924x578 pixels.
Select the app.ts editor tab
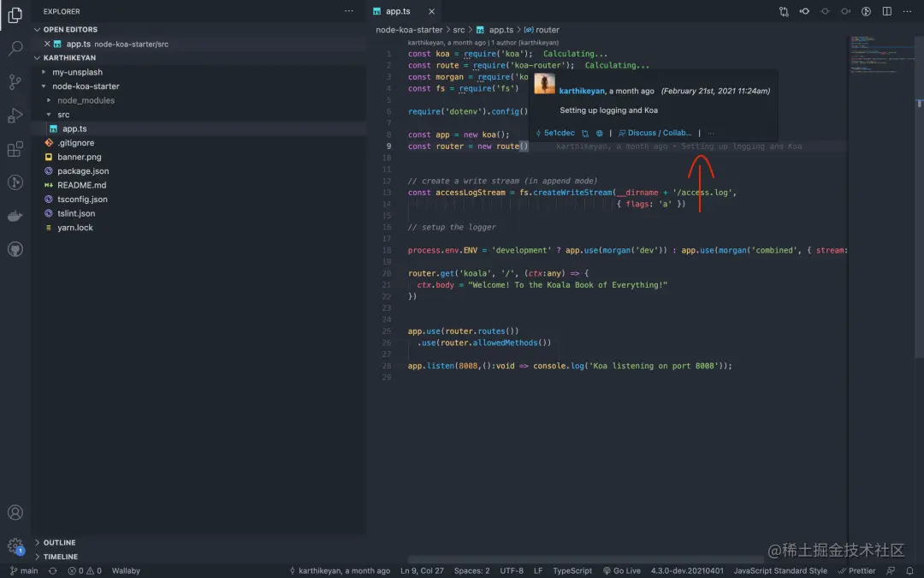[399, 11]
